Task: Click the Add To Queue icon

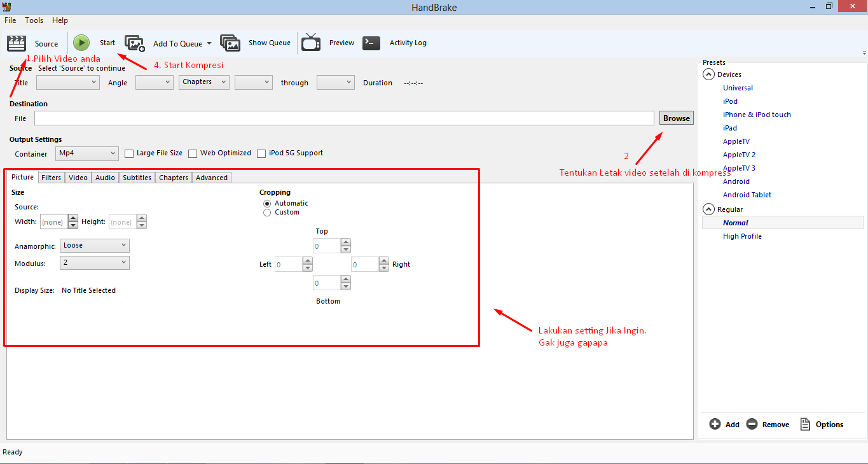Action: 135,43
